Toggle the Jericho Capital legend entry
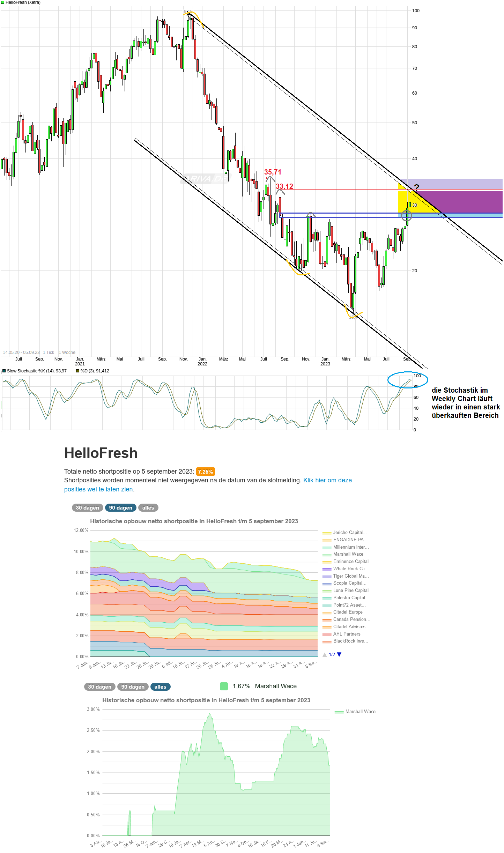The width and height of the screenshot is (504, 853). pos(344,533)
